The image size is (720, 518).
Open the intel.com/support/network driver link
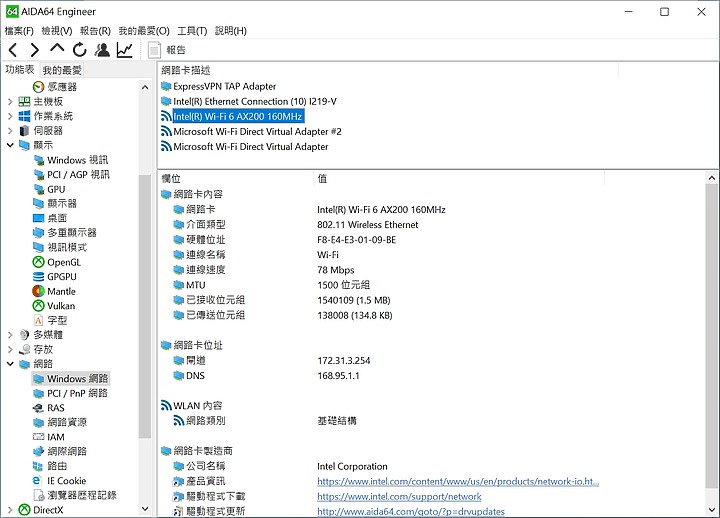(x=399, y=496)
